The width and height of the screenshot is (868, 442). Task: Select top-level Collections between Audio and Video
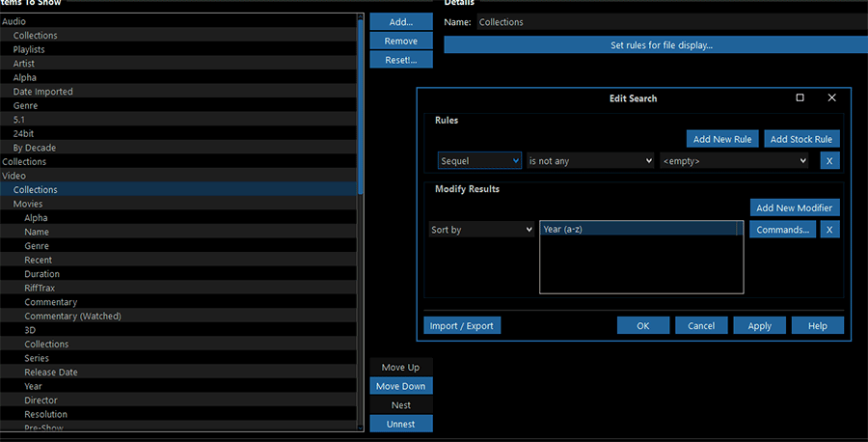pos(178,161)
